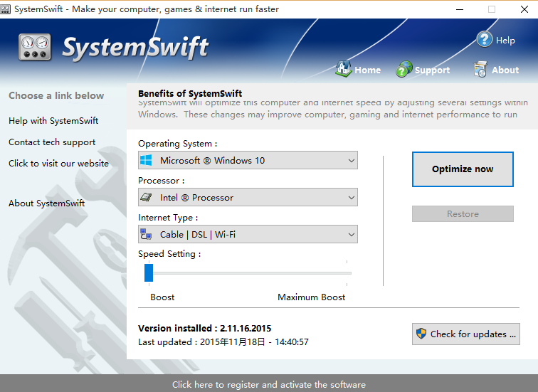The width and height of the screenshot is (538, 392).
Task: Expand the Operating System dropdown
Action: tap(351, 161)
